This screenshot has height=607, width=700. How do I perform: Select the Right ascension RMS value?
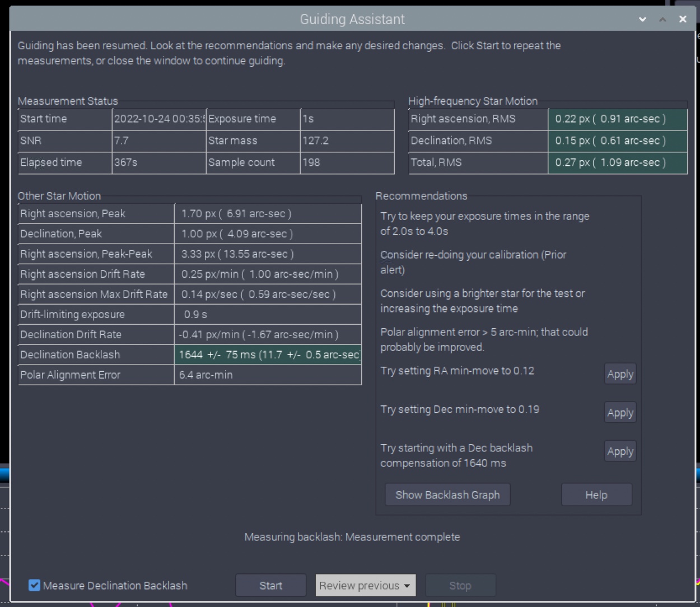tap(618, 119)
